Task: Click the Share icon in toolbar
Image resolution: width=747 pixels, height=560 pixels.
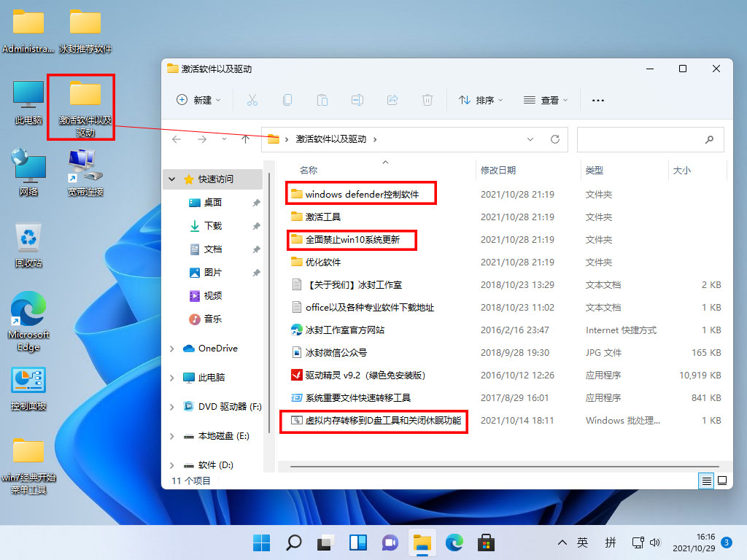Action: click(x=392, y=100)
